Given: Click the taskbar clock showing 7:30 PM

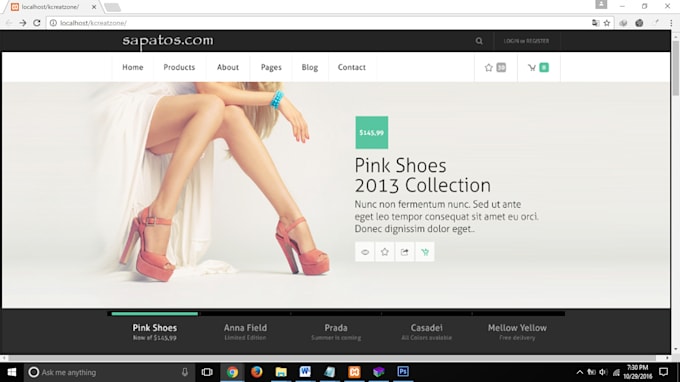Looking at the screenshot, I should (638, 372).
